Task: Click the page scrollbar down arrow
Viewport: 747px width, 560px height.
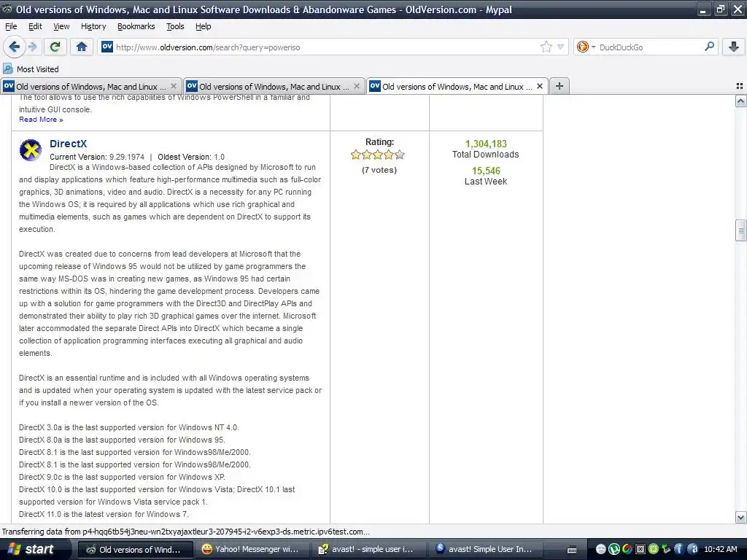Action: (740, 517)
